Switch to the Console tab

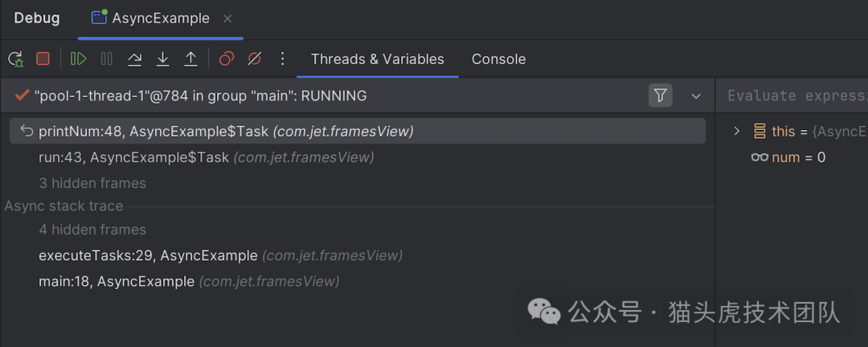click(x=498, y=59)
